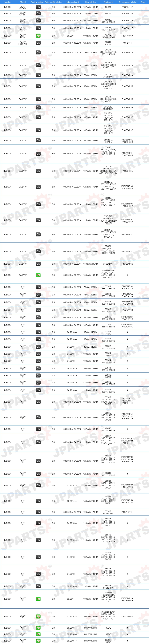This screenshot has width=149, height=644.
Task: Click the ON icon in the 33S12, 35S12 two-body row
Action: [x=38, y=332]
